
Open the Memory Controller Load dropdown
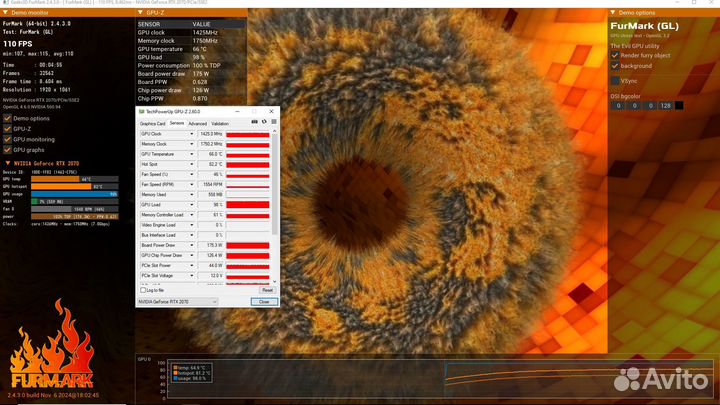click(x=191, y=215)
